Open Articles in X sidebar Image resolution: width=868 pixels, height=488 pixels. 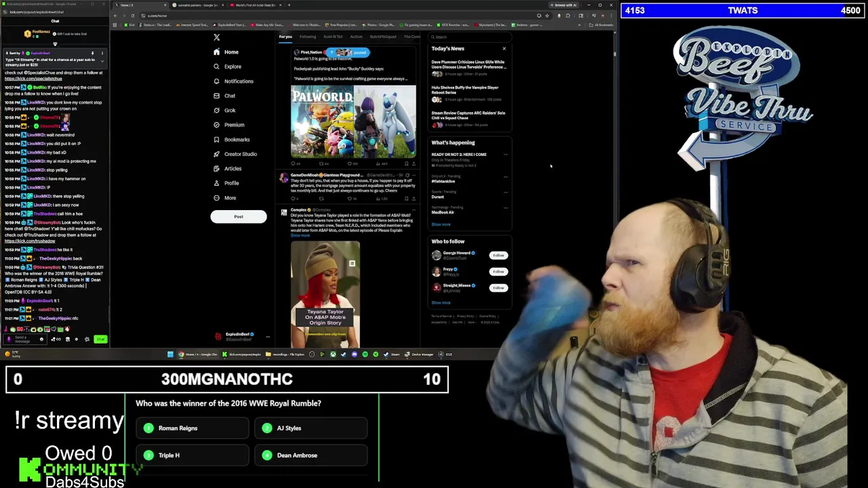pyautogui.click(x=227, y=169)
